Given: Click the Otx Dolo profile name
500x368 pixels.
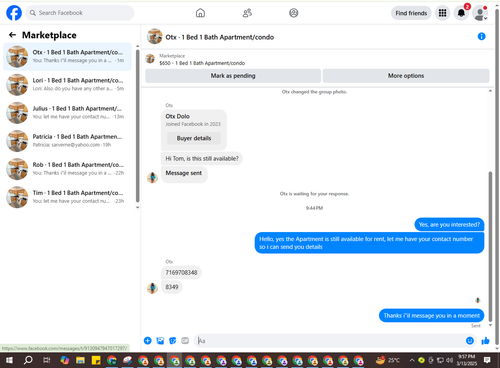Looking at the screenshot, I should click(x=177, y=116).
